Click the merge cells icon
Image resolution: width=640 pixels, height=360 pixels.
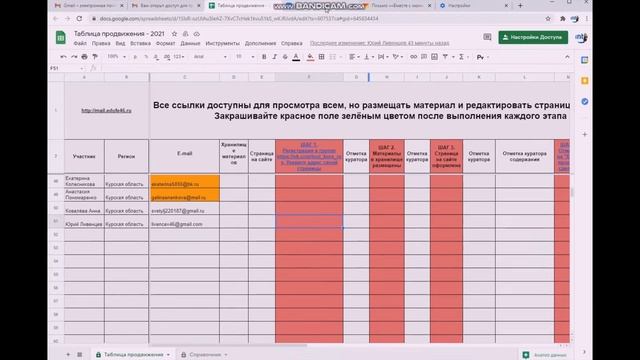[333, 57]
